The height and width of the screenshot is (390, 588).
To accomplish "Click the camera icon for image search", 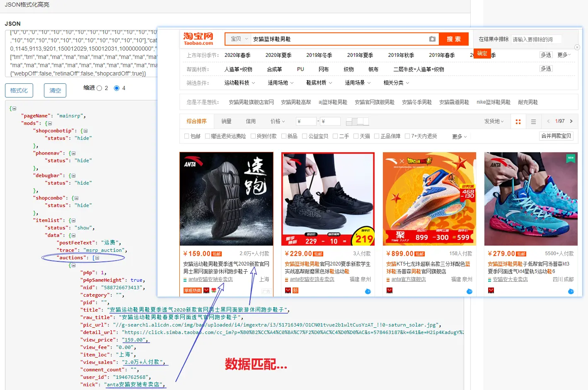I will (x=433, y=39).
